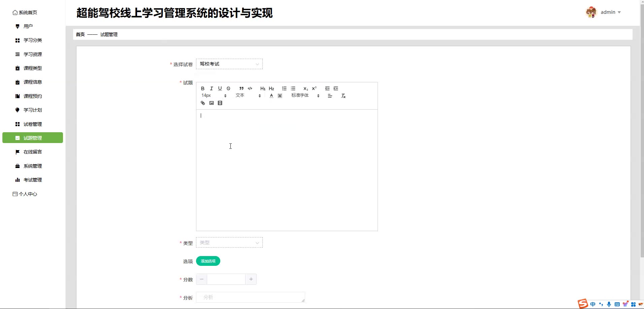Screen dimensions: 644x309
Task: Toggle Chinese/English input mode (中)
Action: point(593,304)
